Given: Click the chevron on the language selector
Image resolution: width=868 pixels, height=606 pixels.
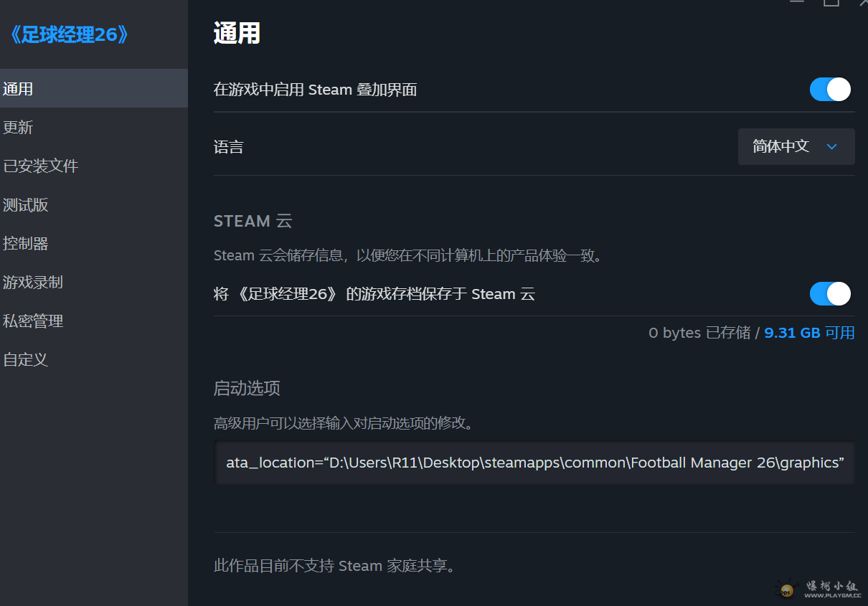Looking at the screenshot, I should pyautogui.click(x=831, y=146).
